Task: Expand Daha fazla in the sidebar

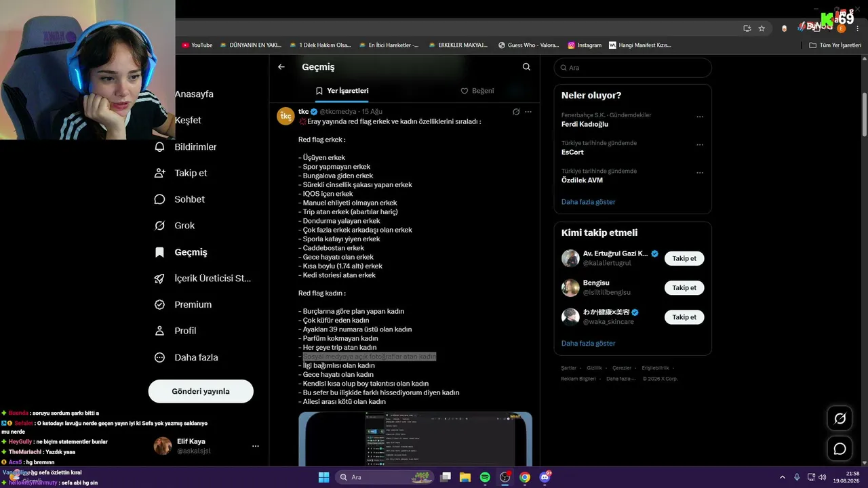Action: 186,357
